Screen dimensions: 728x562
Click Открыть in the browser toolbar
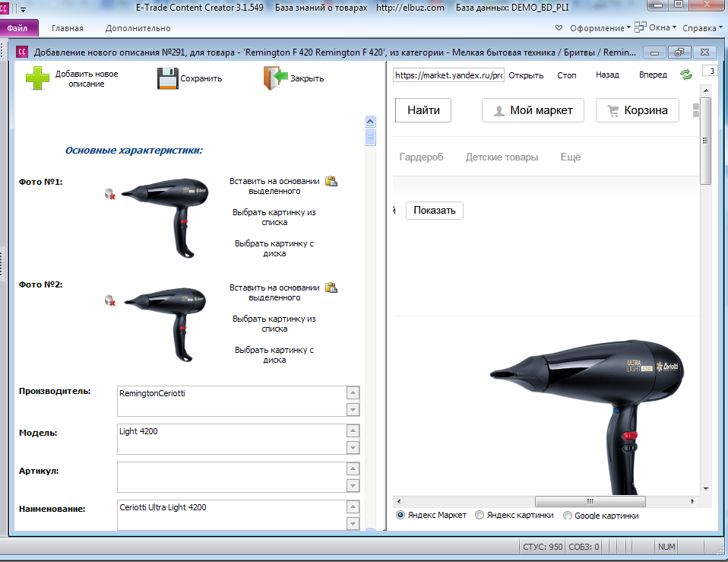point(526,75)
